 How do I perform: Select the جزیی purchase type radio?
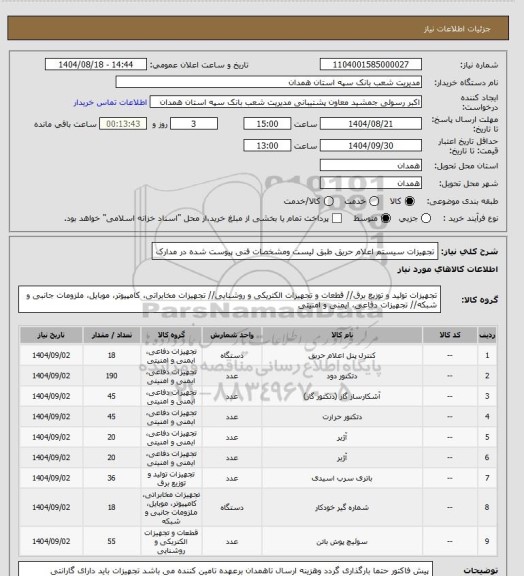tap(426, 218)
